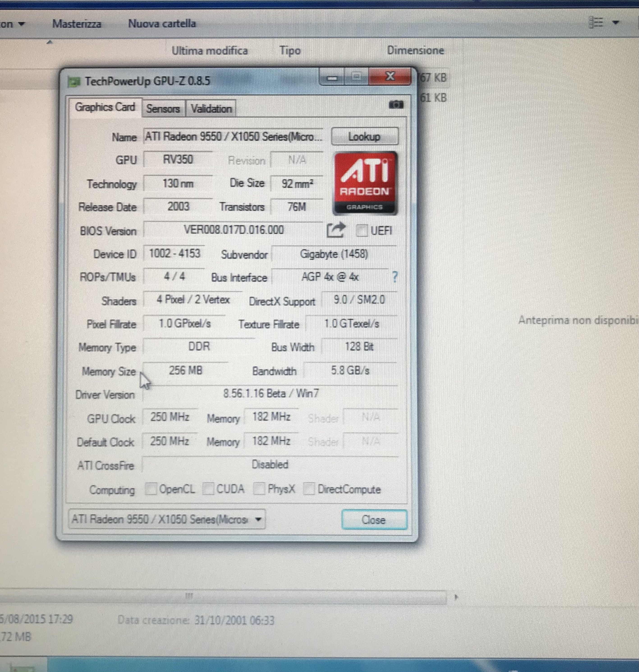Click the BIOS export share icon
The image size is (639, 672).
coord(336,230)
